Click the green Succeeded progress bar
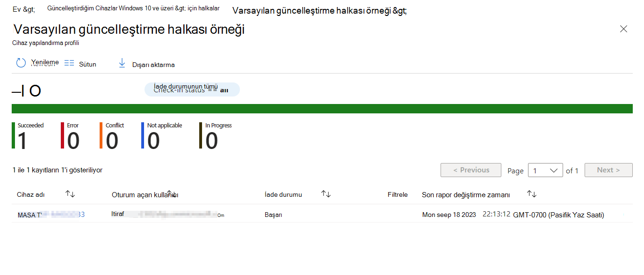This screenshot has width=644, height=275. (322, 108)
